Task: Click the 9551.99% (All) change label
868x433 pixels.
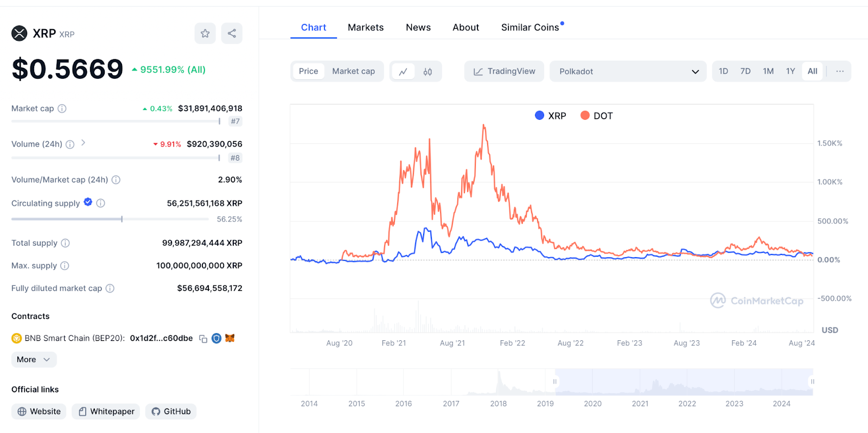Action: (169, 69)
